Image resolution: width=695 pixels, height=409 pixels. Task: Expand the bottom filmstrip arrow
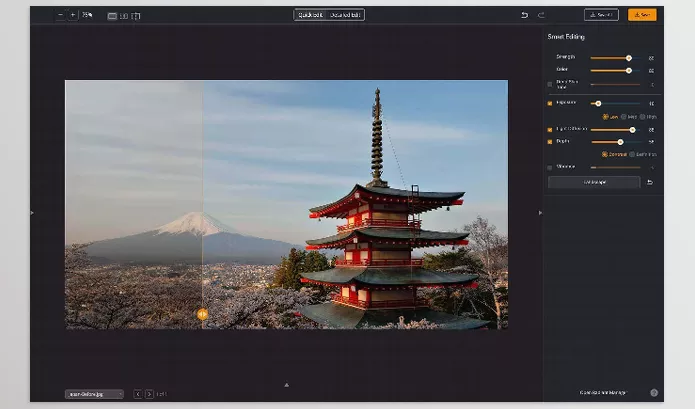point(286,385)
